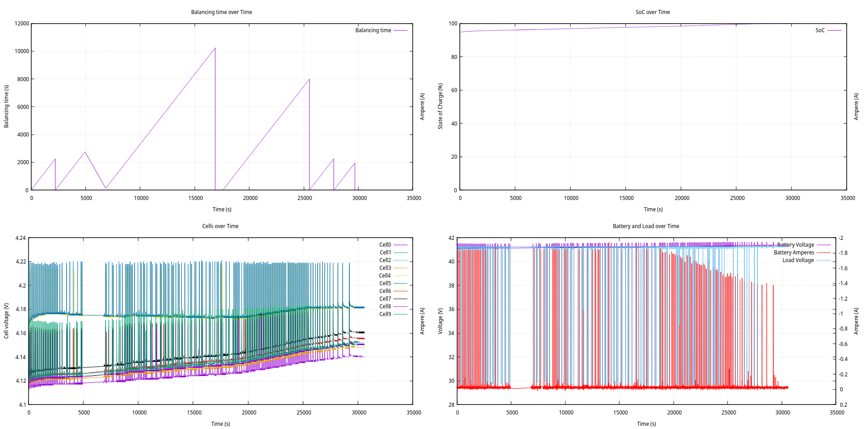Click 'Time (s)' label under Cells chart

point(221,424)
